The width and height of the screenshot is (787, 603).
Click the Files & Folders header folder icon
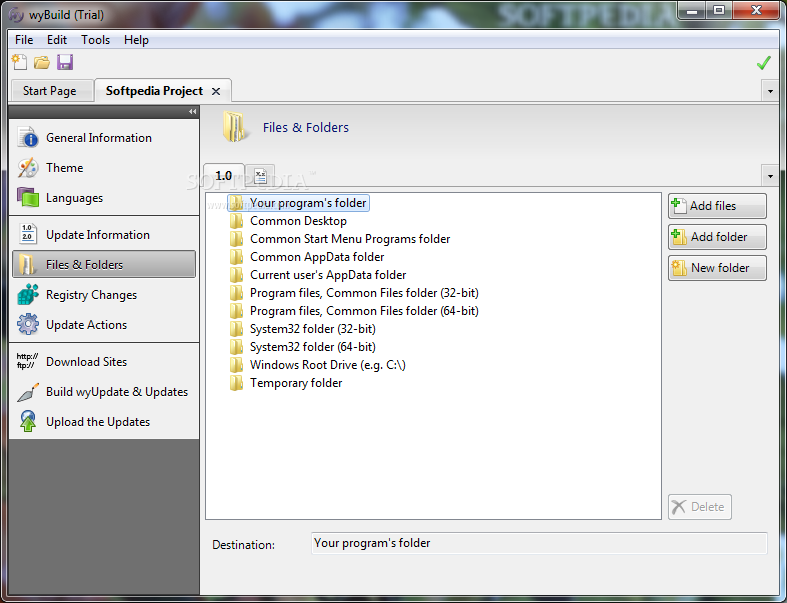tap(235, 127)
